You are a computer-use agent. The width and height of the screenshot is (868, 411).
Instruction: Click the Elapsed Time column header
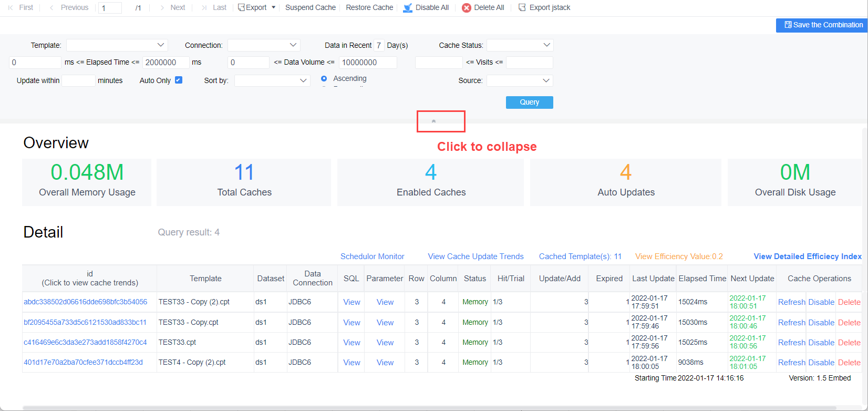702,279
